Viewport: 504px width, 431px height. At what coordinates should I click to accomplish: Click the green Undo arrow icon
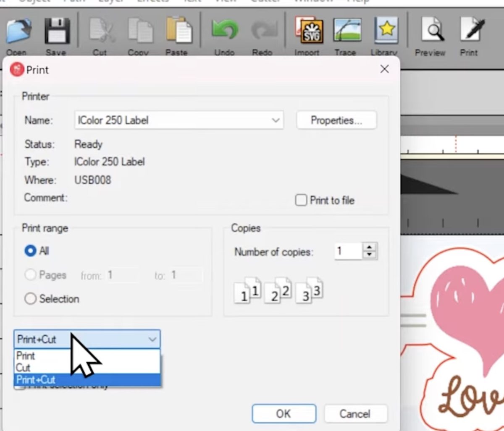coord(225,31)
